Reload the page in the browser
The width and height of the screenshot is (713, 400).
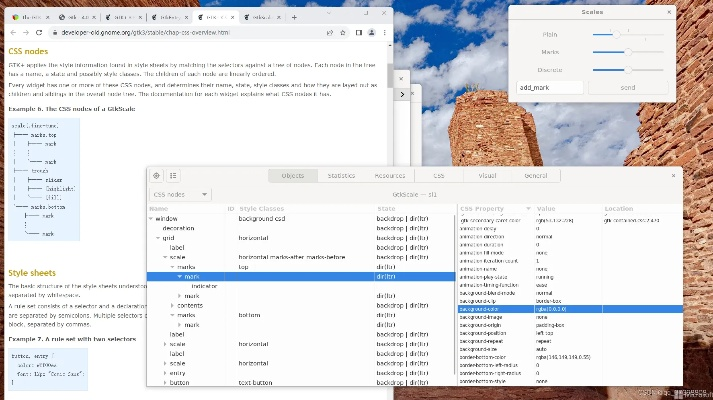(38, 33)
